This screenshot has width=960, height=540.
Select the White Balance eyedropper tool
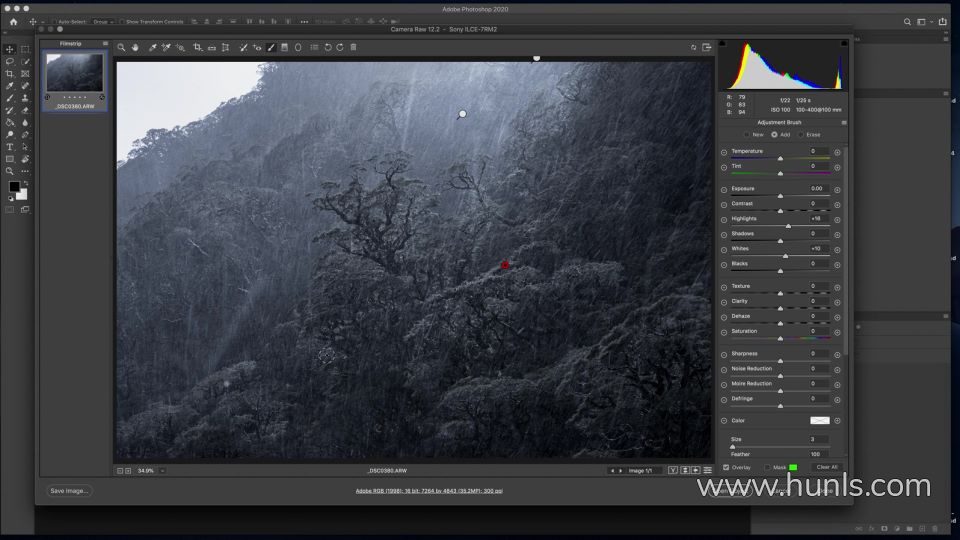[152, 47]
